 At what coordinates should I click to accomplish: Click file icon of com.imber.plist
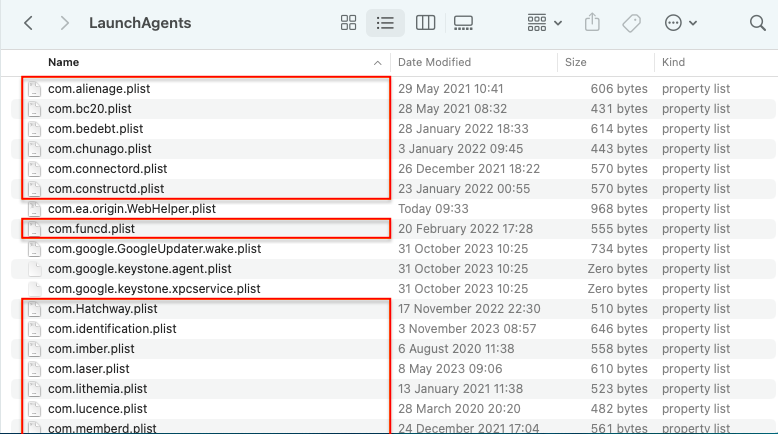pyautogui.click(x=34, y=349)
